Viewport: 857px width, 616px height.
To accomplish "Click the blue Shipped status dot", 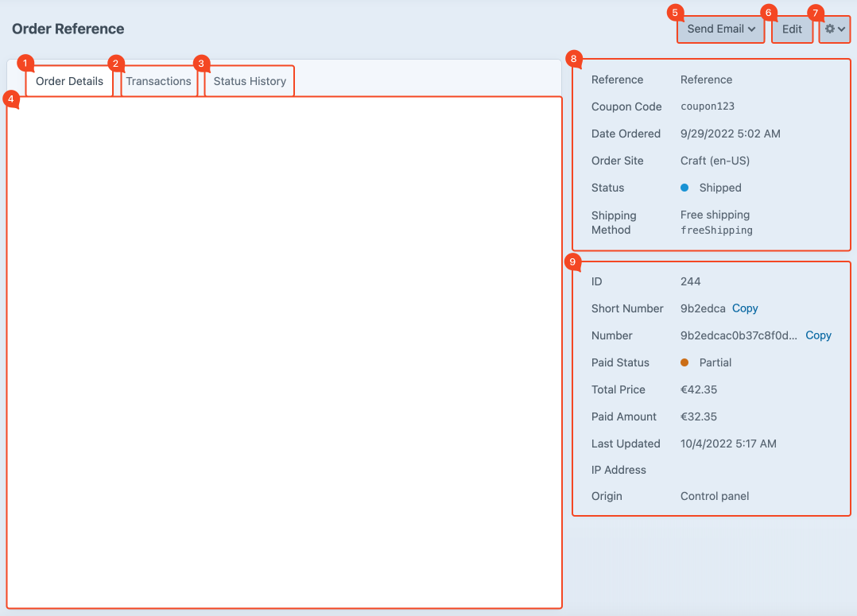I will [684, 188].
